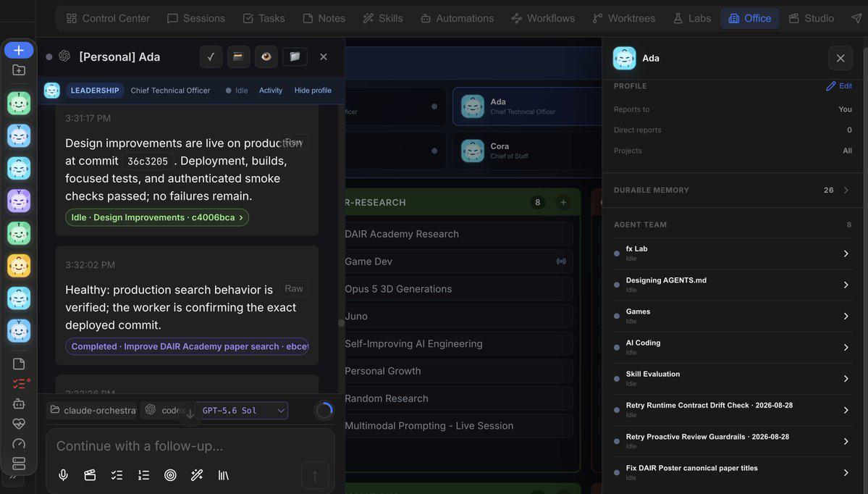
Task: Click the Activity link in profile strip
Action: [x=271, y=91]
